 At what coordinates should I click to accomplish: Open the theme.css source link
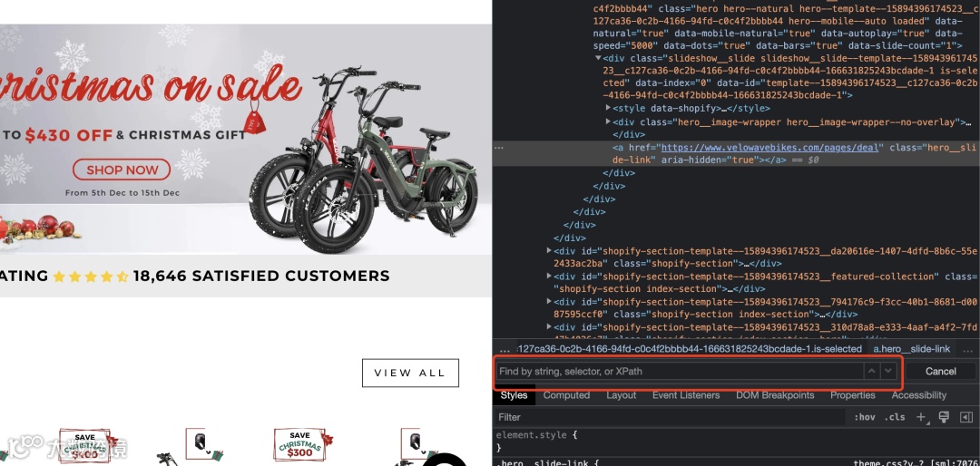(916, 463)
